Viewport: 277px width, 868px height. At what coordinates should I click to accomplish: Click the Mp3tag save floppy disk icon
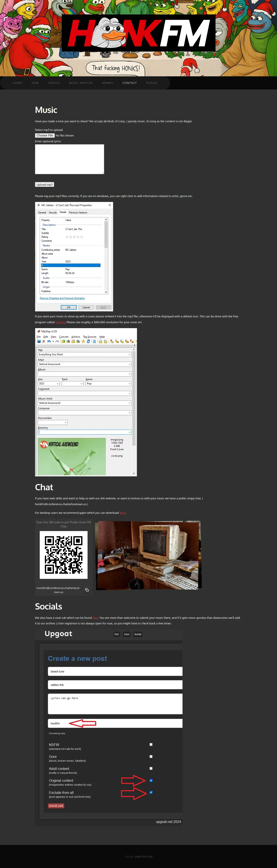coord(39,341)
